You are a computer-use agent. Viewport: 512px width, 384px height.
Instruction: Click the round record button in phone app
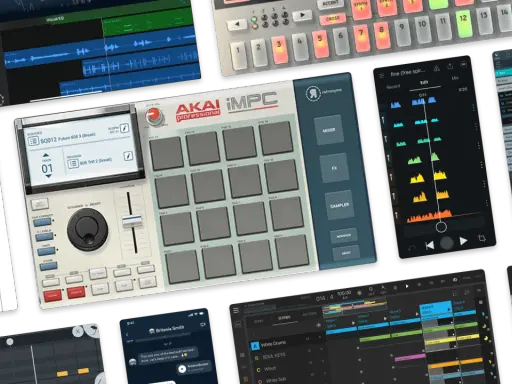point(447,243)
